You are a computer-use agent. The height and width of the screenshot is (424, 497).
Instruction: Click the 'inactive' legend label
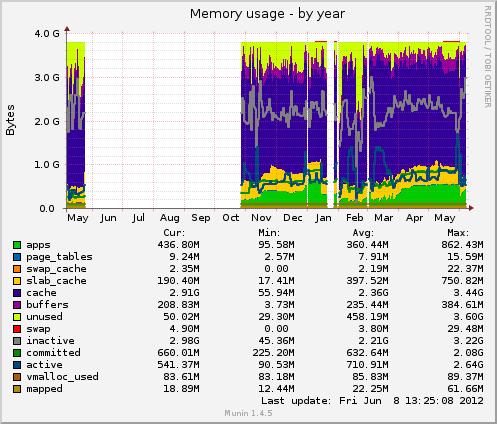click(50, 341)
